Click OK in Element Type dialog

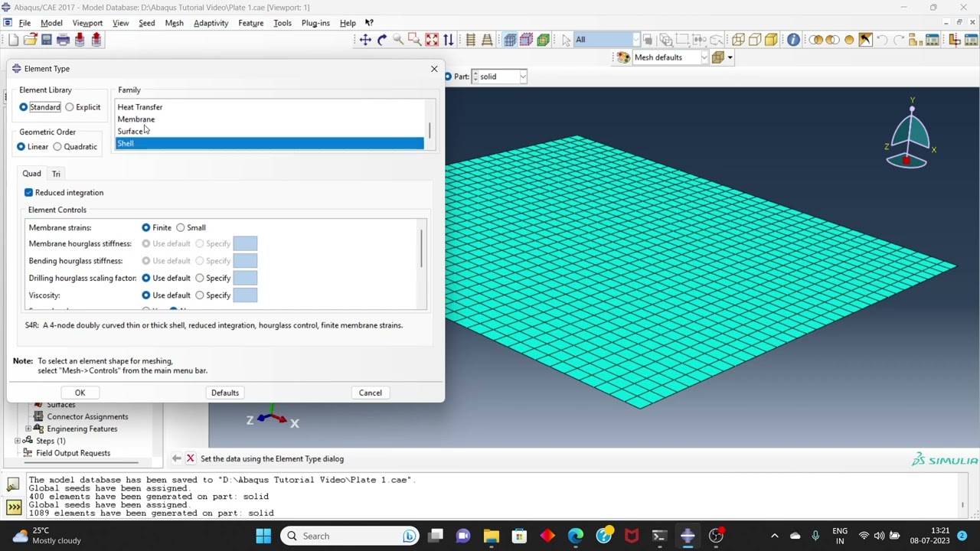point(80,393)
